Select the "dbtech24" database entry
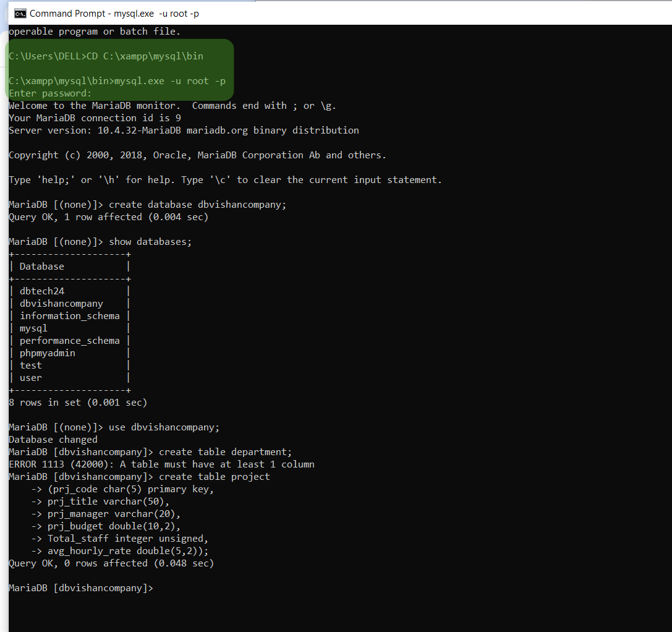The image size is (672, 632). (41, 291)
